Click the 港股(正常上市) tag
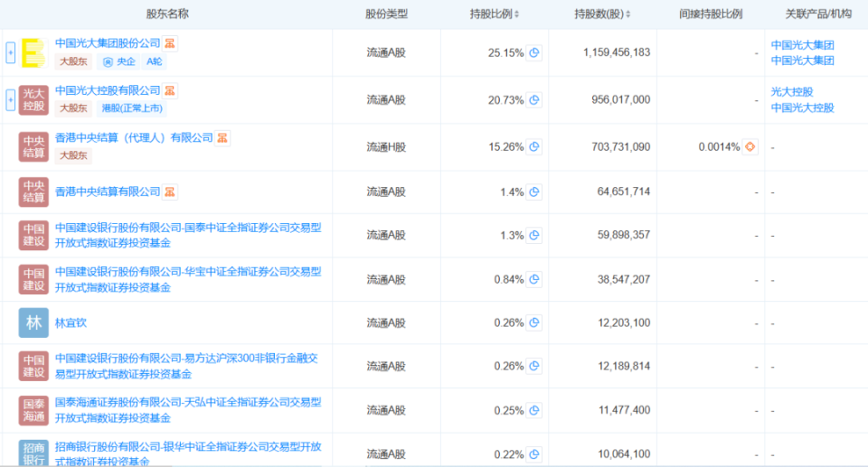Screen dimensions: 868x467 (x=132, y=108)
